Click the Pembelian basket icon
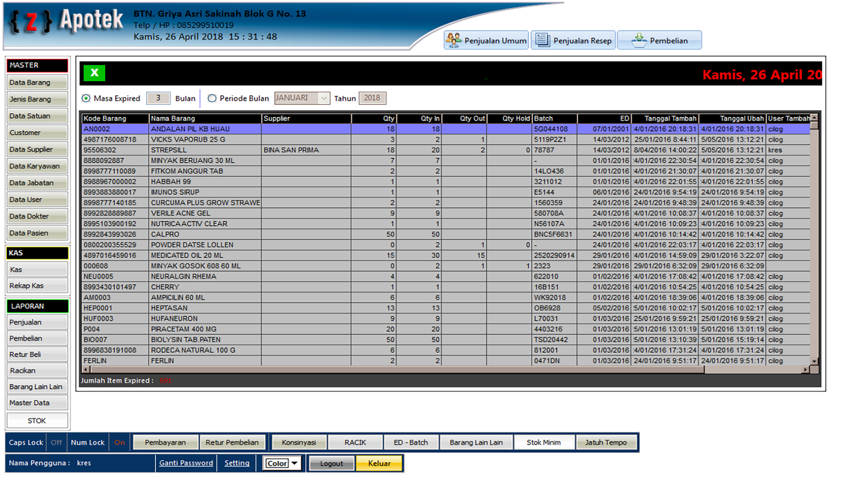The image size is (868, 479). click(x=639, y=40)
